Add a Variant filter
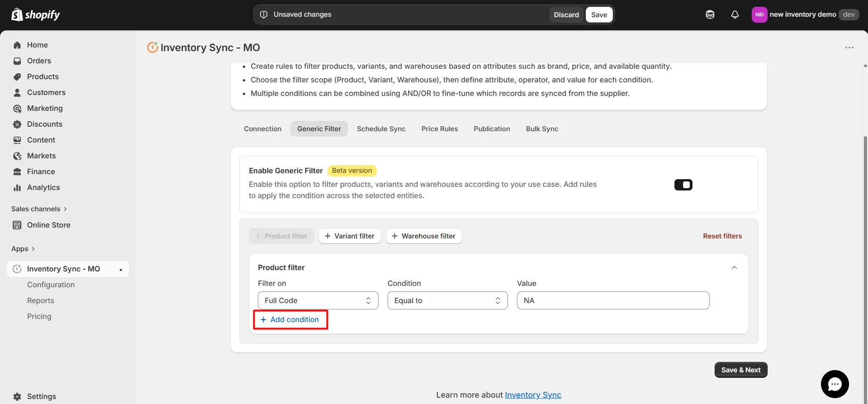This screenshot has width=868, height=404. [x=350, y=236]
